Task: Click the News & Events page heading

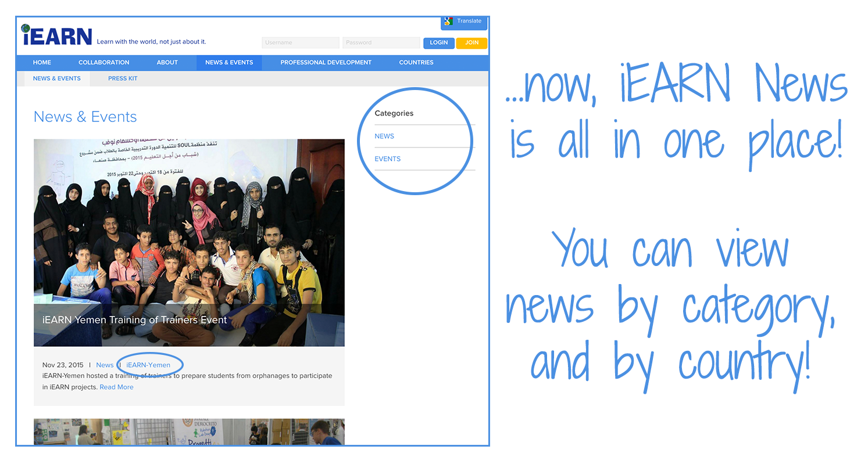Action: click(x=85, y=117)
